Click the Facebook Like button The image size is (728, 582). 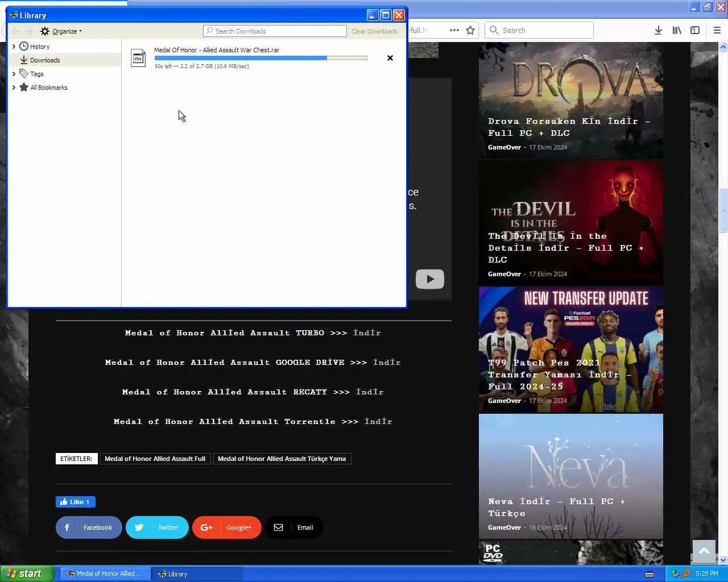[x=76, y=502]
